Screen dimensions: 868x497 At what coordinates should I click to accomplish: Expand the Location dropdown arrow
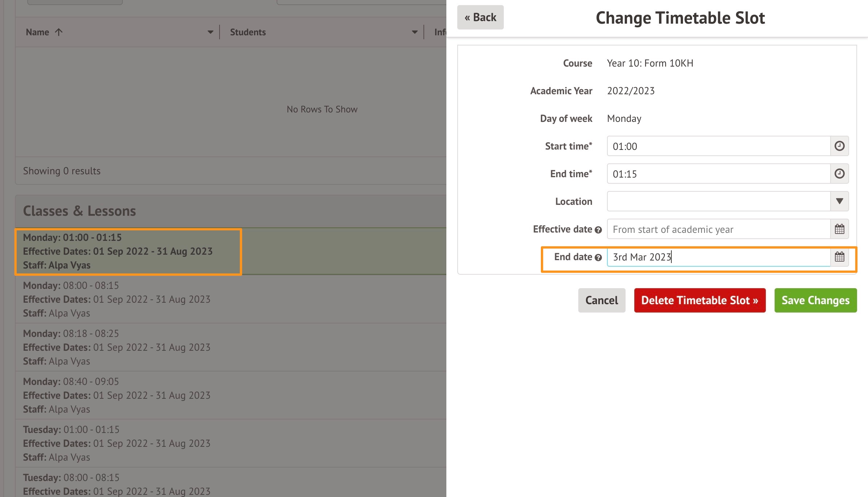pos(839,201)
